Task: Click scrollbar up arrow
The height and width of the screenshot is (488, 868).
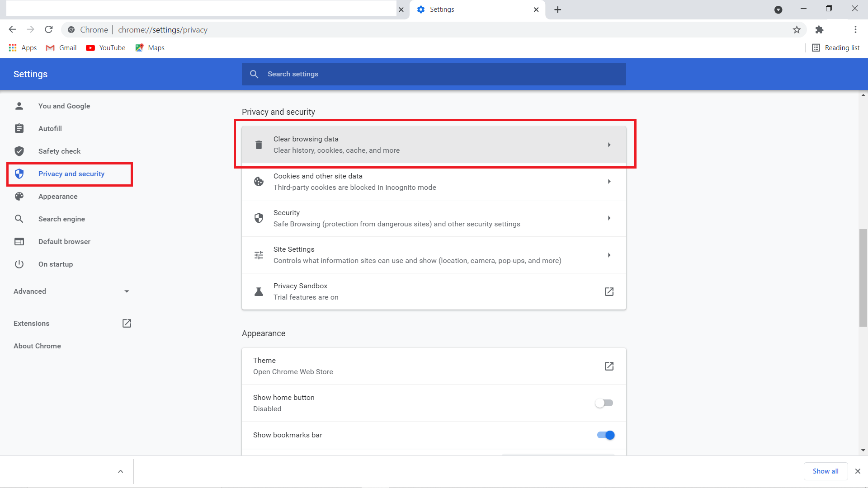Action: [863, 95]
